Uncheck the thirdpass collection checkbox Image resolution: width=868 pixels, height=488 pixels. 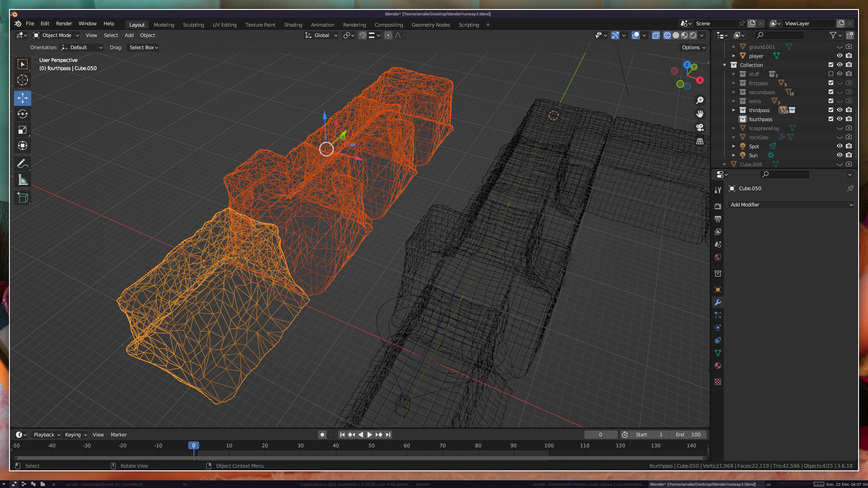tap(830, 110)
